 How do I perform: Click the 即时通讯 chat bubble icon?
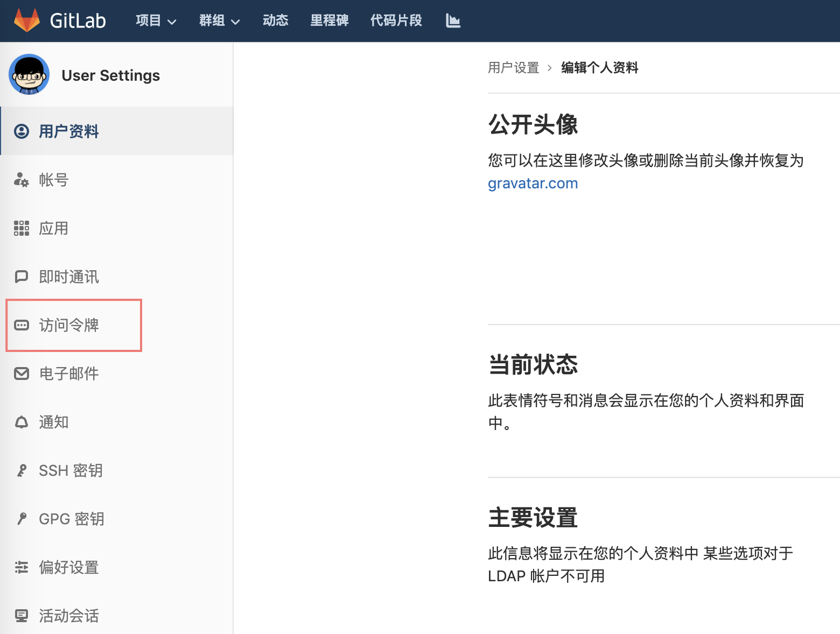(x=21, y=277)
